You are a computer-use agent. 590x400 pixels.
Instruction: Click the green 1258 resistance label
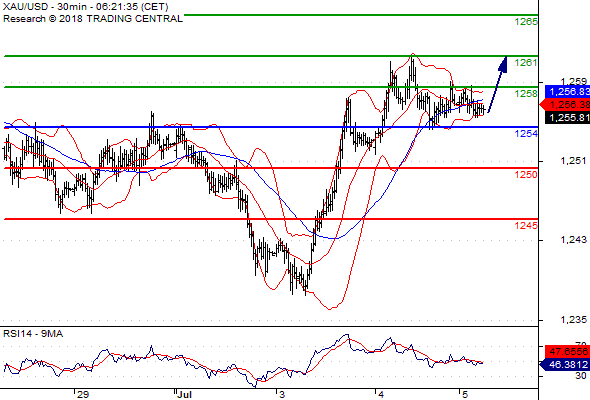526,93
